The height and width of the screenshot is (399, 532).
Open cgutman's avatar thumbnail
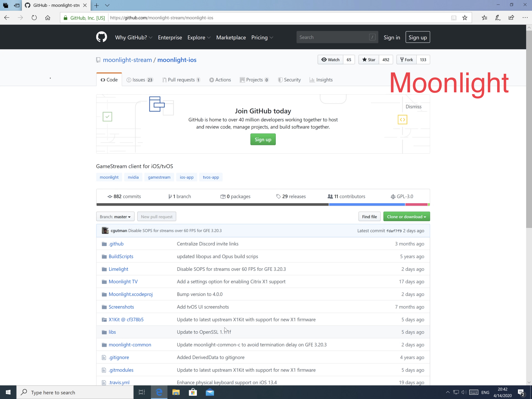pos(105,230)
